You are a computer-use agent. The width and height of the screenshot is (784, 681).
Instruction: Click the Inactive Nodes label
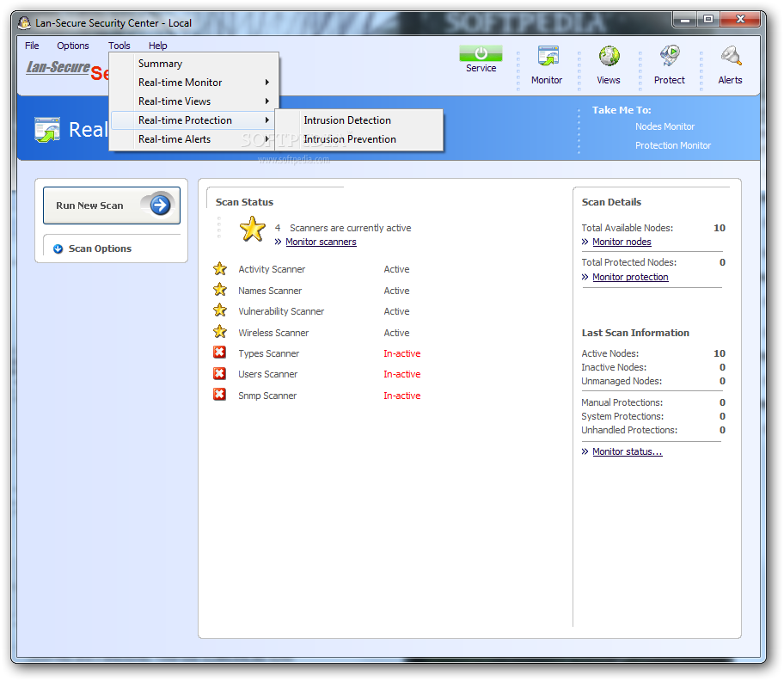614,367
